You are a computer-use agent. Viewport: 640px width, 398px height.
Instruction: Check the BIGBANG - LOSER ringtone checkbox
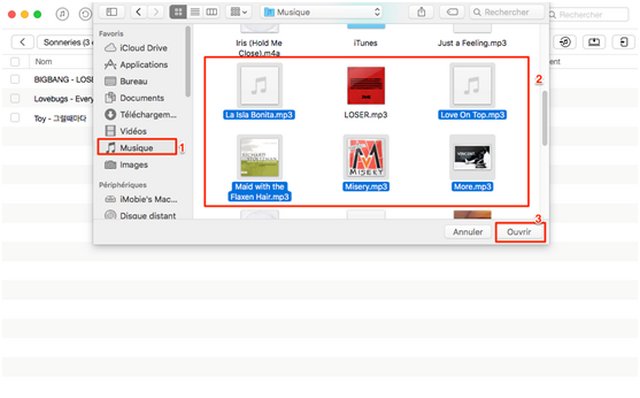click(15, 79)
